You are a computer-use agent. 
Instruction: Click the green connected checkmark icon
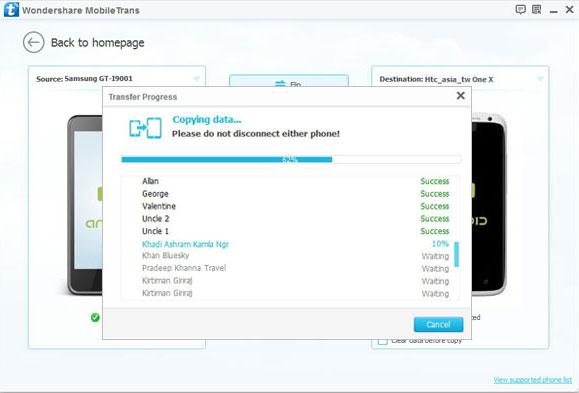[x=95, y=317]
